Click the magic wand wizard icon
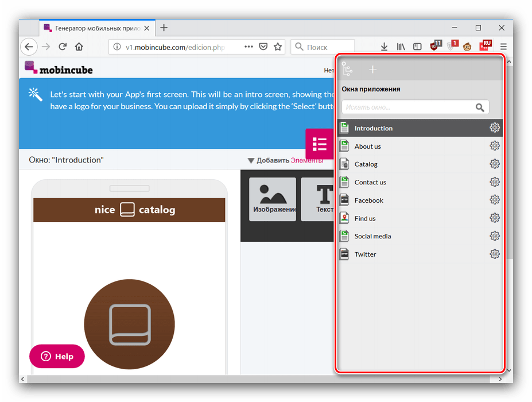The height and width of the screenshot is (402, 532). coord(35,94)
